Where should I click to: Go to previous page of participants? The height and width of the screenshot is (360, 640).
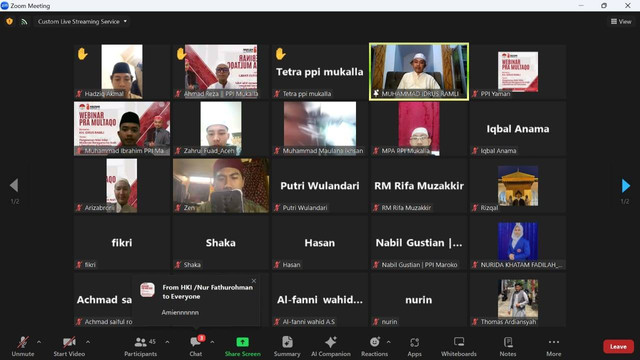(x=14, y=185)
